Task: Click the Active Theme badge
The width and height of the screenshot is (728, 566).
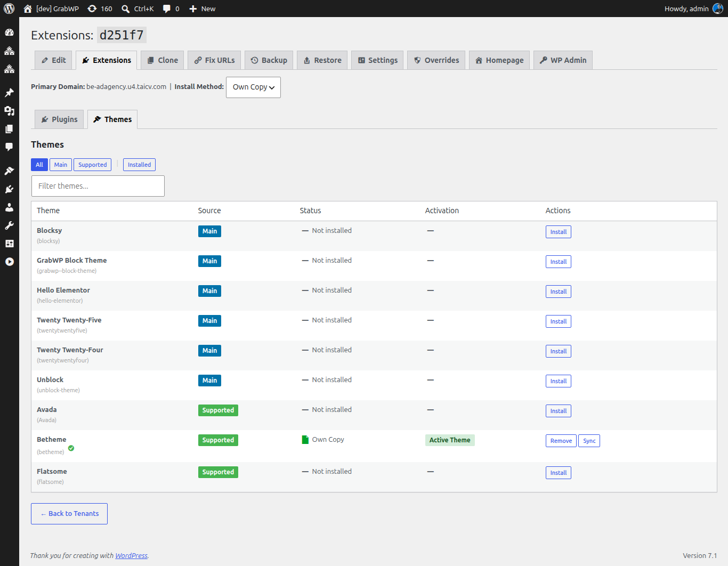Action: pyautogui.click(x=450, y=440)
